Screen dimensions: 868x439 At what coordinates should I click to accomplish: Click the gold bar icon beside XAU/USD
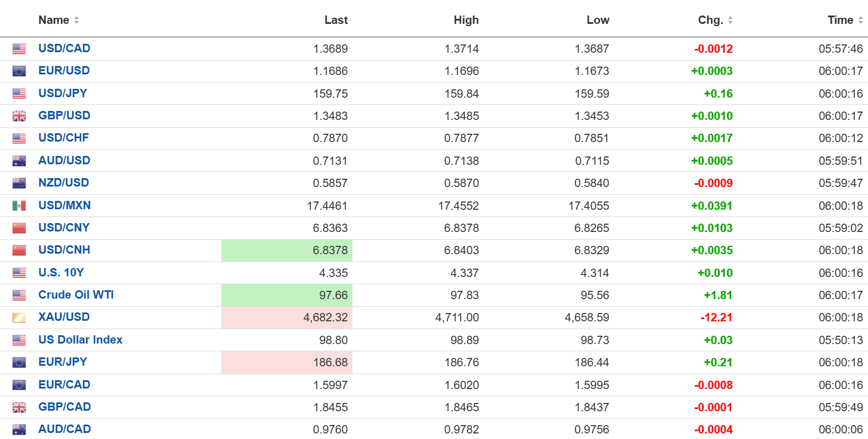19,317
